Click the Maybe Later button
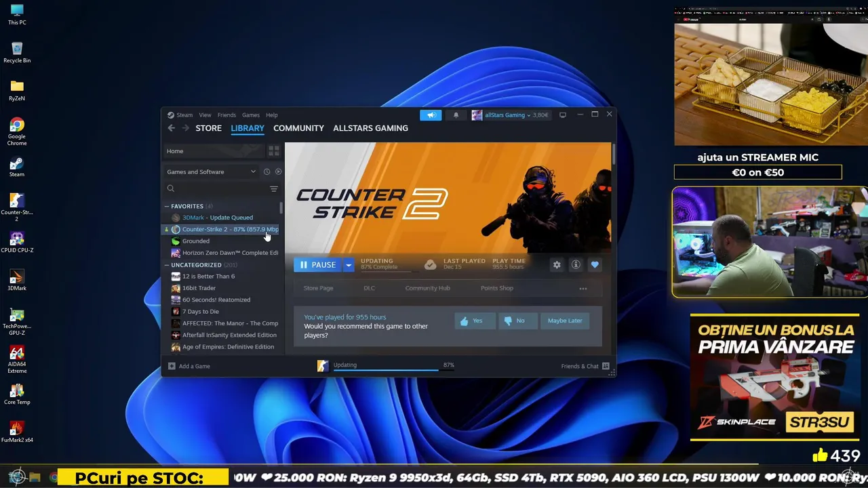 point(565,321)
